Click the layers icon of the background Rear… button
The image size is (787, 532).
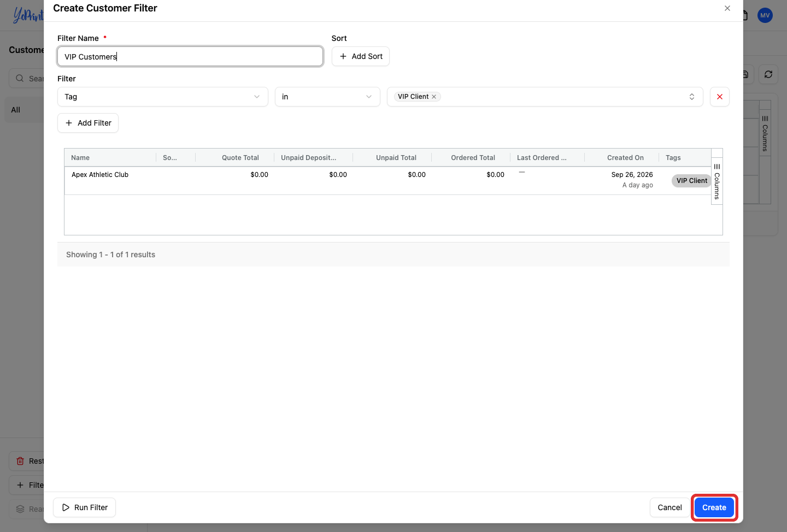20,509
